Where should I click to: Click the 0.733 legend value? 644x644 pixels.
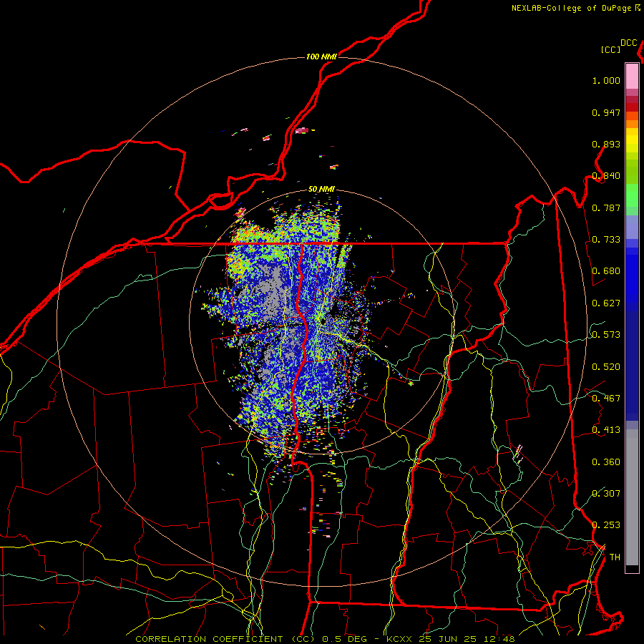click(606, 240)
